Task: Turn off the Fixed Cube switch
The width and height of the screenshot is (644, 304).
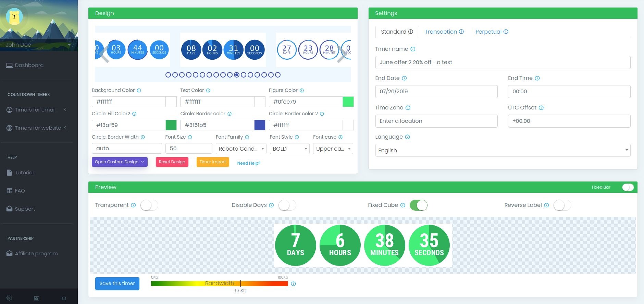Action: click(x=419, y=205)
